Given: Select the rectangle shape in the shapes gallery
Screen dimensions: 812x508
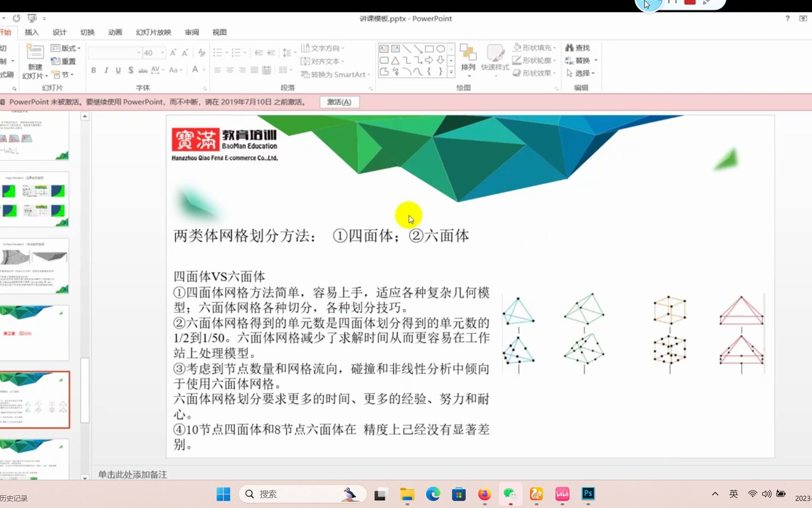Looking at the screenshot, I should [x=429, y=48].
